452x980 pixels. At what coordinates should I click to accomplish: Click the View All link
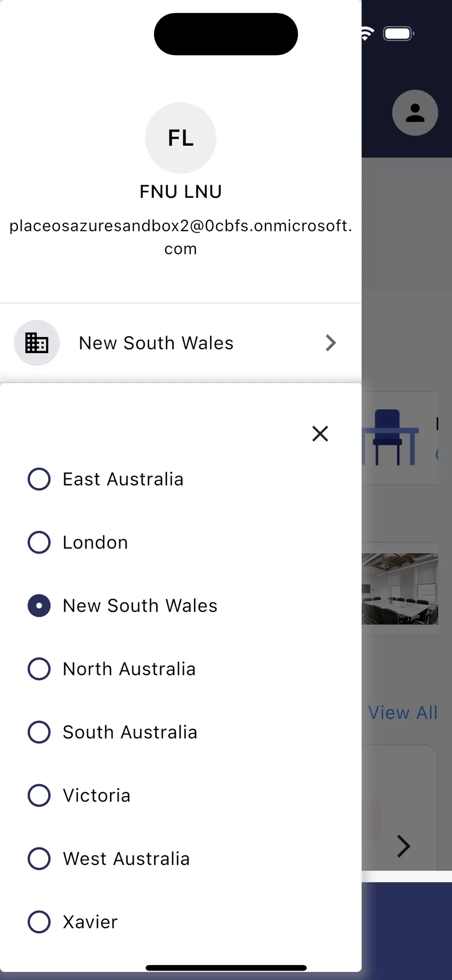coord(403,713)
